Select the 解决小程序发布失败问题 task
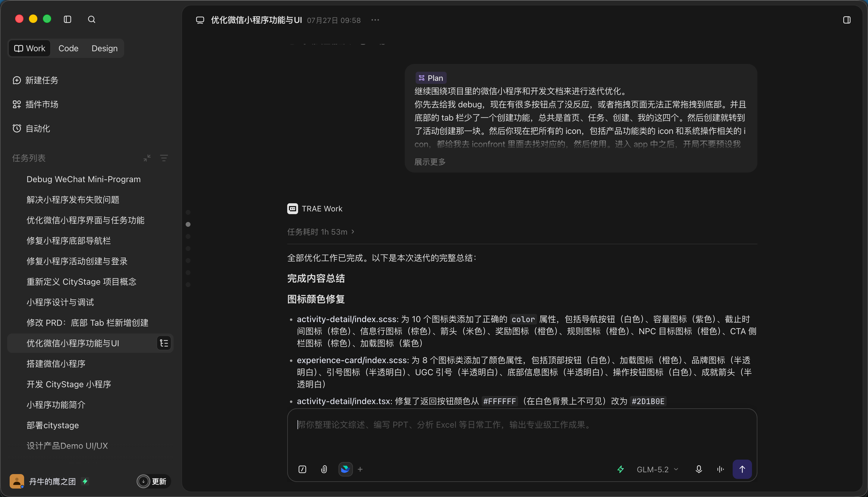The width and height of the screenshot is (868, 497). coord(90,200)
